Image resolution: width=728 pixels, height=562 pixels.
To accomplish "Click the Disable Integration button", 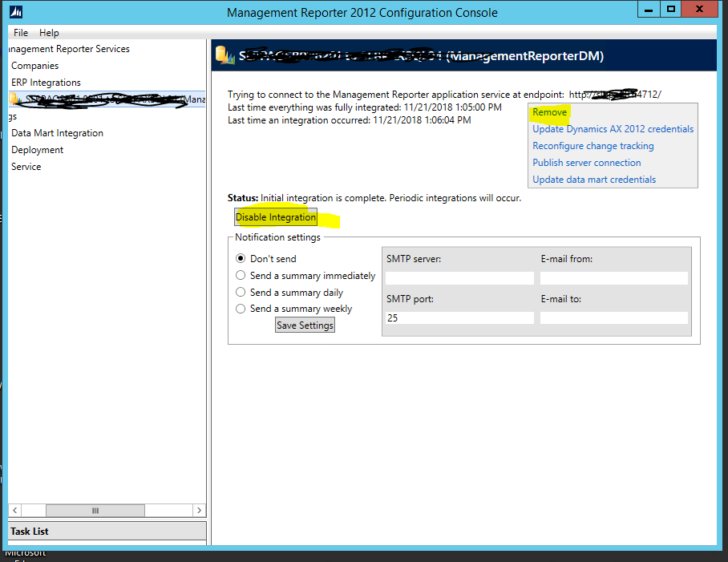I will point(276,217).
